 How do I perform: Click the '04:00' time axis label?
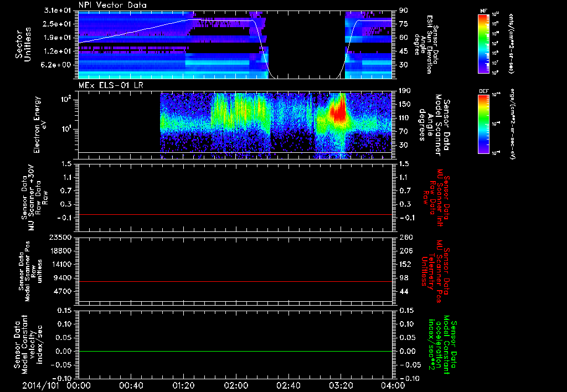point(393,385)
